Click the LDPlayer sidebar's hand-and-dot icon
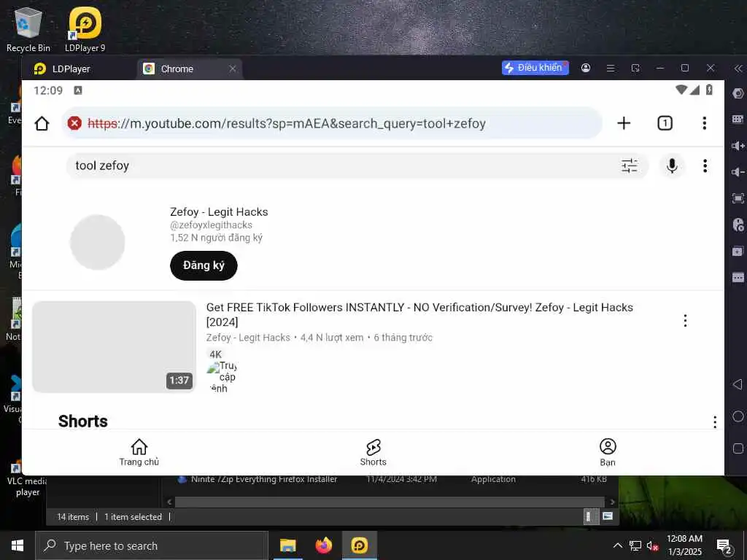 click(x=738, y=225)
